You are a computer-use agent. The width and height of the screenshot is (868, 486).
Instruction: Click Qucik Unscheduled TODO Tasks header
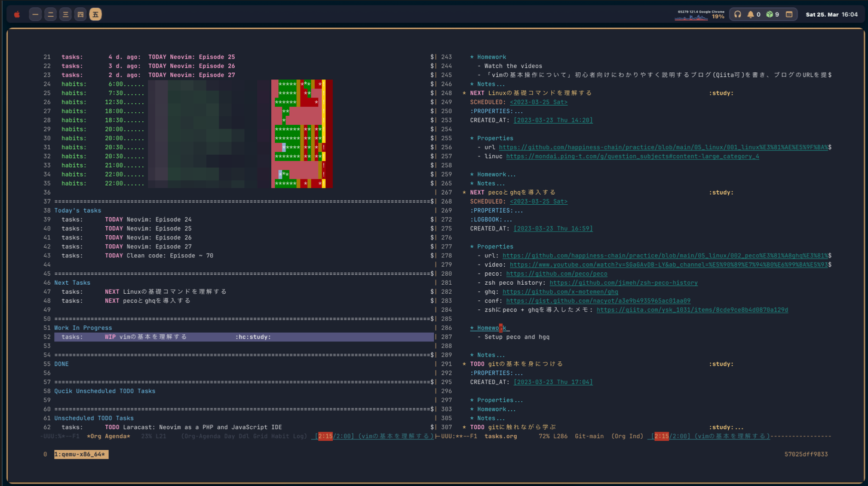tap(105, 391)
